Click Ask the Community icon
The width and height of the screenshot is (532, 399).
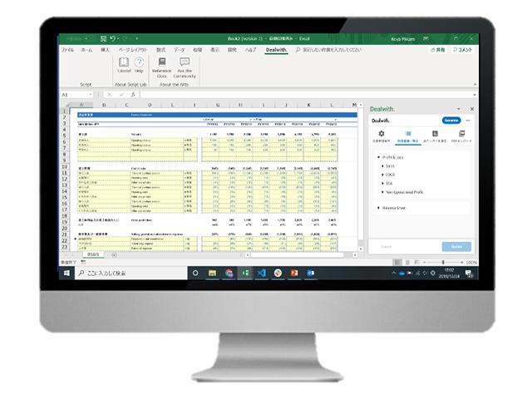[185, 65]
